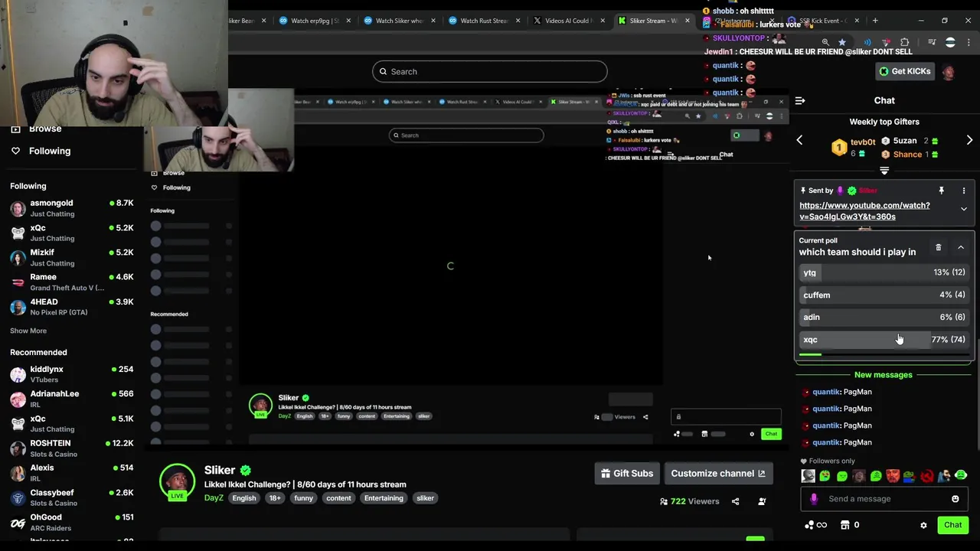Insert the last green quick emote
Viewport: 980px width, 551px height.
pos(962,476)
